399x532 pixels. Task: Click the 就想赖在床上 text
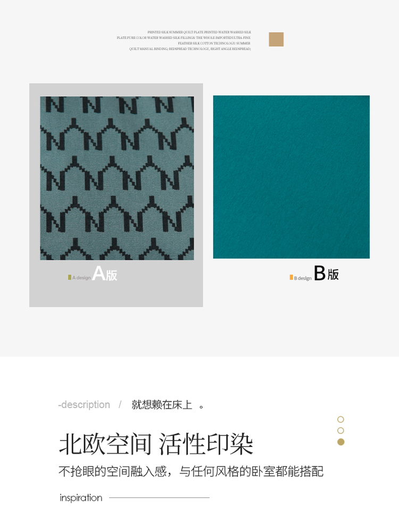coord(162,405)
